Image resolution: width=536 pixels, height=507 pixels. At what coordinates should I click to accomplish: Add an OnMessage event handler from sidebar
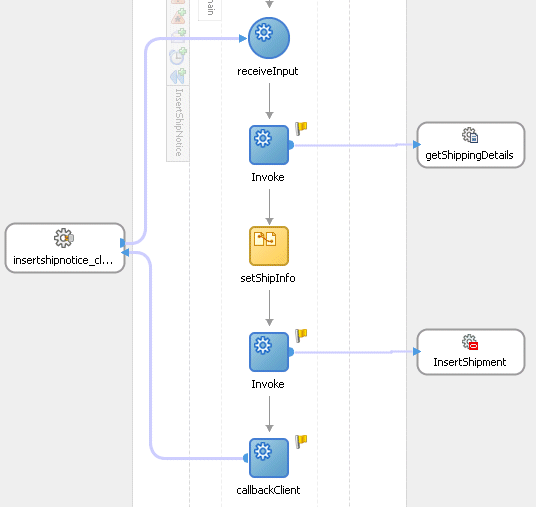click(178, 35)
